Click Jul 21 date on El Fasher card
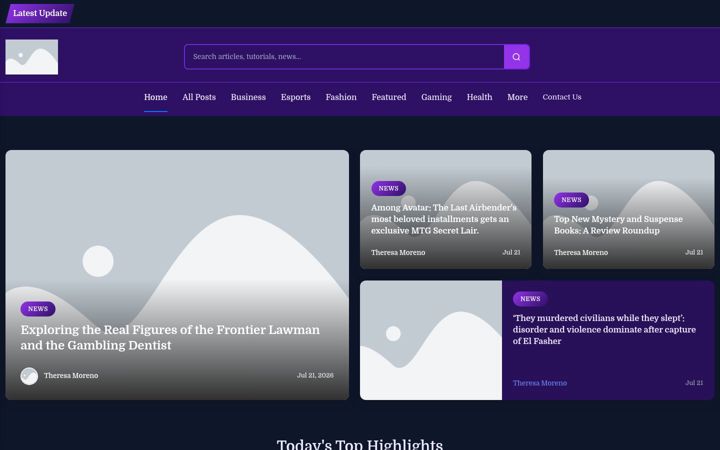The height and width of the screenshot is (450, 720). pos(694,383)
